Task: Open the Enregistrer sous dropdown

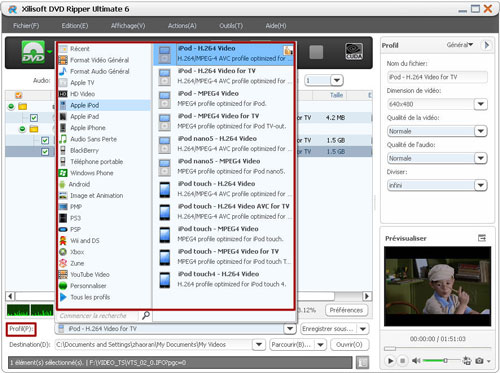Action: coord(363,329)
